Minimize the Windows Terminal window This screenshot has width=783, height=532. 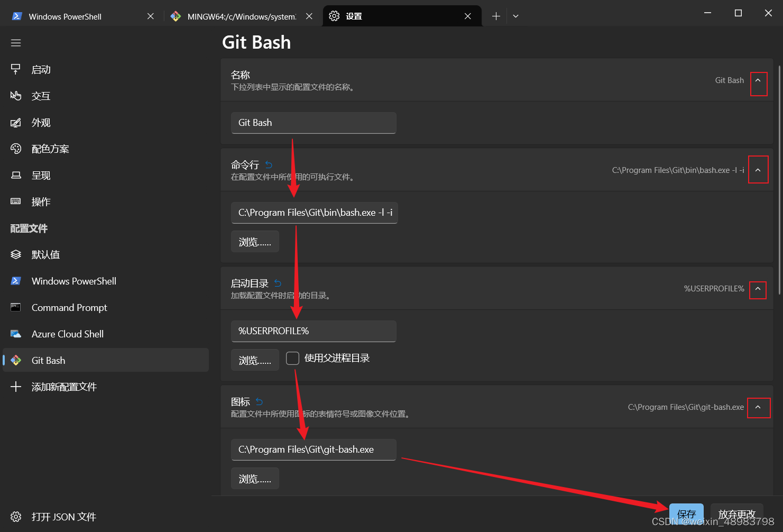coord(707,13)
